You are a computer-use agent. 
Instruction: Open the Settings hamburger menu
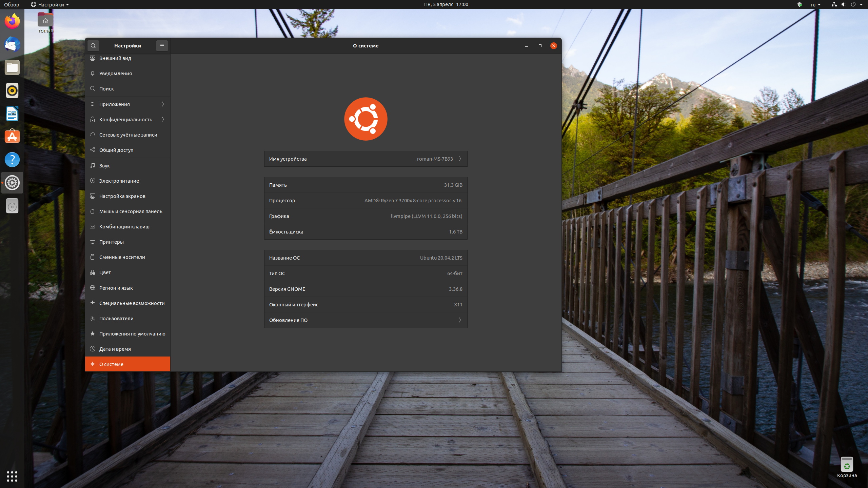[162, 46]
